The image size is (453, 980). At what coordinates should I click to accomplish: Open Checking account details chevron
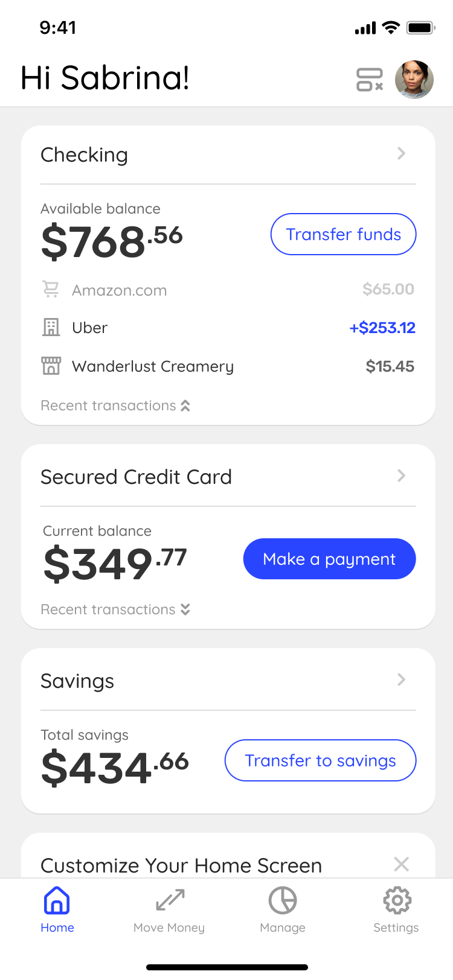click(x=402, y=154)
